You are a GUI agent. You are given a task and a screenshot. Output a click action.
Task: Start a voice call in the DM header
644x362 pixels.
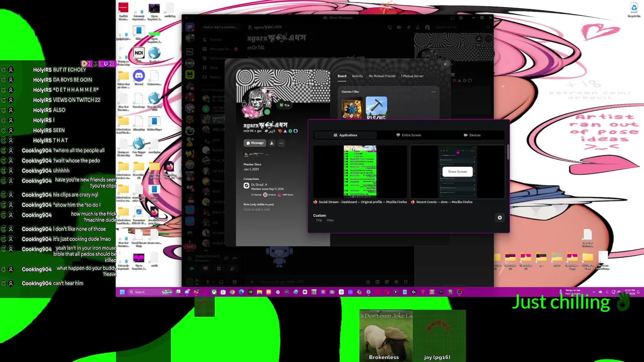[x=390, y=27]
